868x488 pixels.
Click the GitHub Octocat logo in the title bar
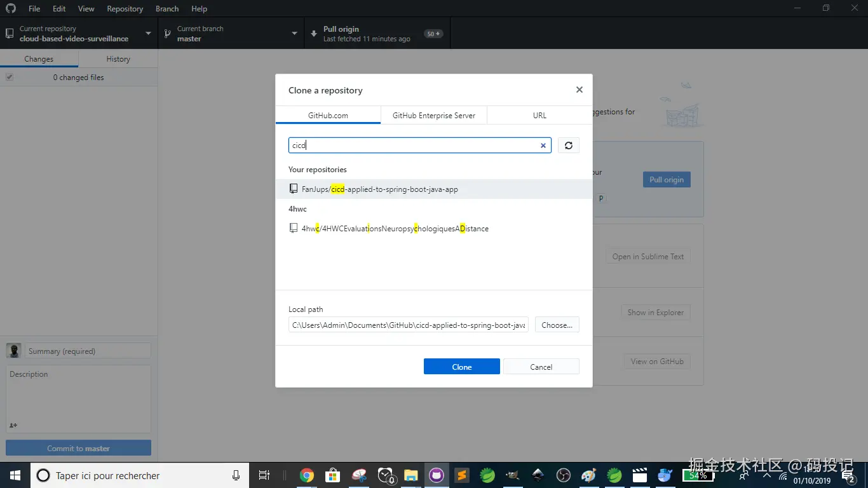(11, 8)
